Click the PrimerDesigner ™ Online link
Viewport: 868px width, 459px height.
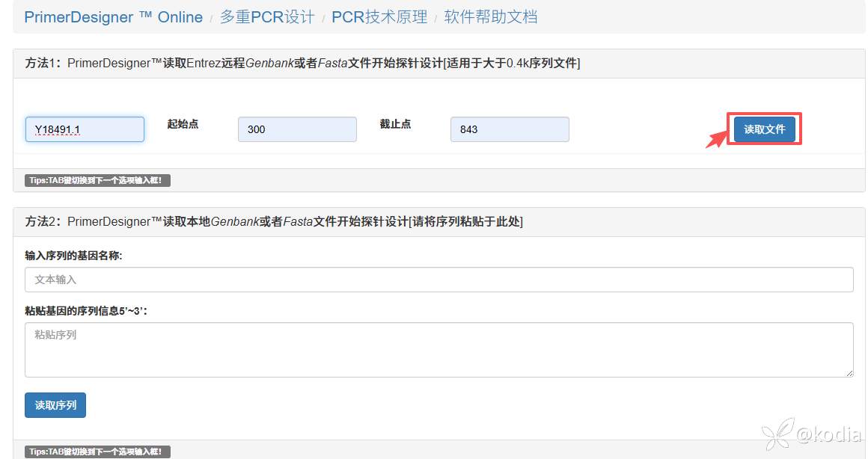(x=113, y=17)
